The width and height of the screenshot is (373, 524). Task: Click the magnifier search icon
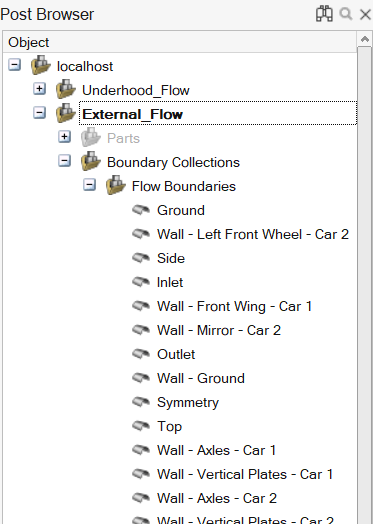346,14
